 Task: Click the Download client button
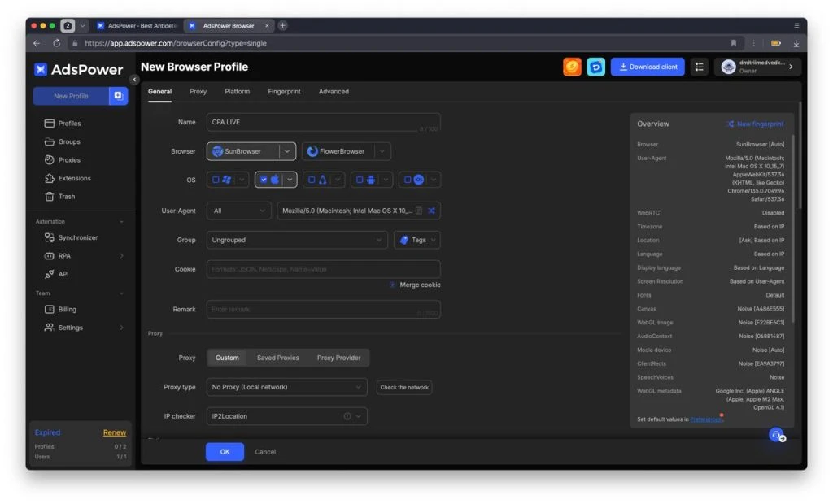click(648, 67)
